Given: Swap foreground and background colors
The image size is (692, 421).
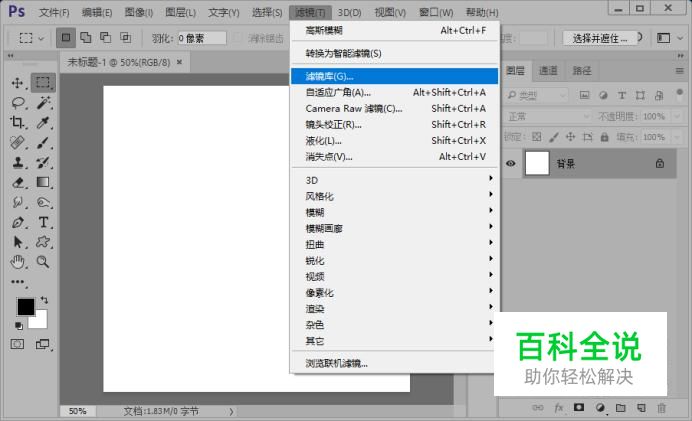Looking at the screenshot, I should [44, 300].
